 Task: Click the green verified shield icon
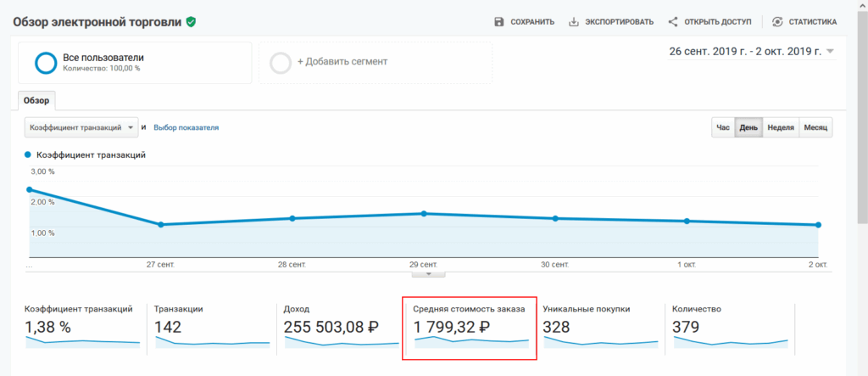[192, 22]
